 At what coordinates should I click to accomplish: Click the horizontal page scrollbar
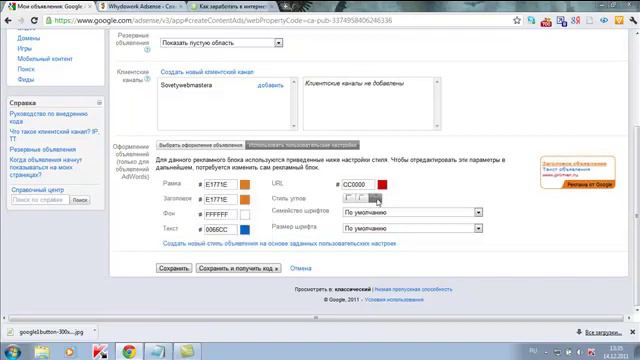[x=316, y=318]
